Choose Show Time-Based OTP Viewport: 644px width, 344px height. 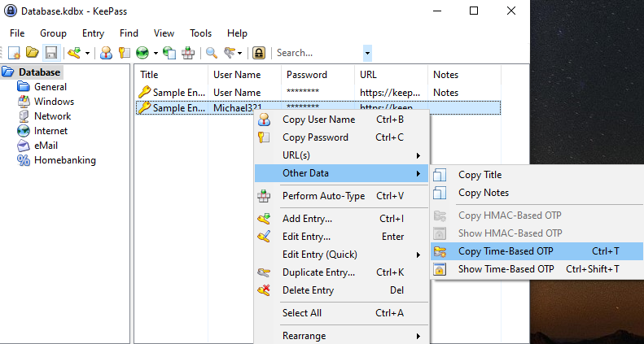pyautogui.click(x=506, y=269)
